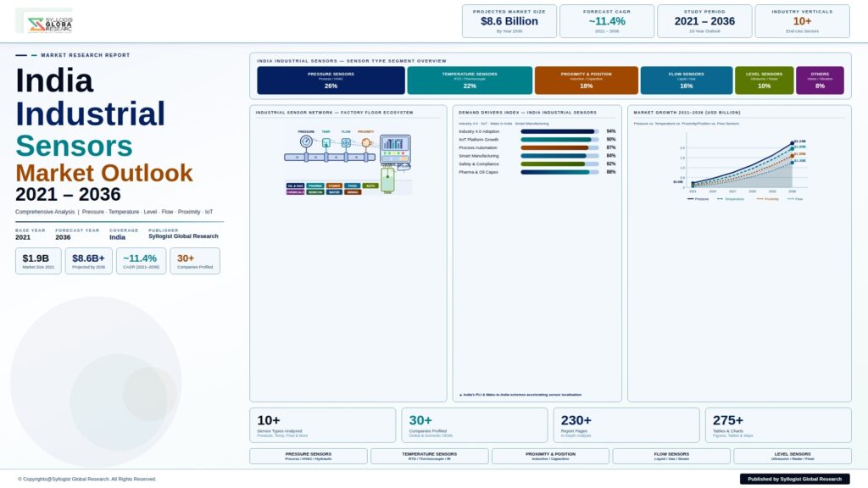868x488 pixels.
Task: Select the Temperature Sensors 22% segment tab
Action: point(470,80)
